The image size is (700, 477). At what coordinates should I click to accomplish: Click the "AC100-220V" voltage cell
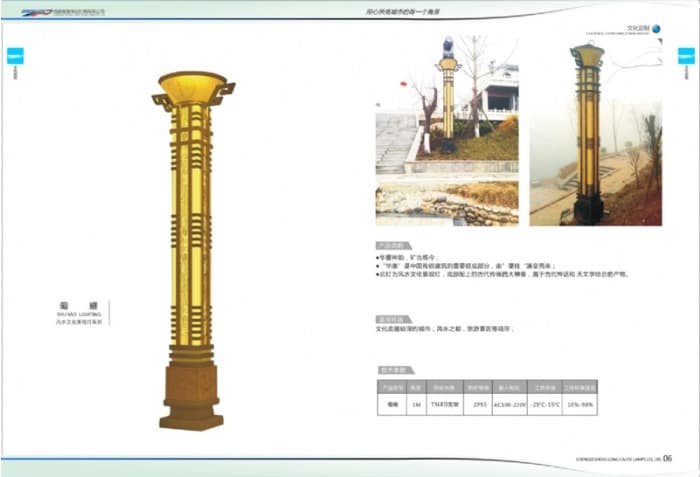point(510,405)
